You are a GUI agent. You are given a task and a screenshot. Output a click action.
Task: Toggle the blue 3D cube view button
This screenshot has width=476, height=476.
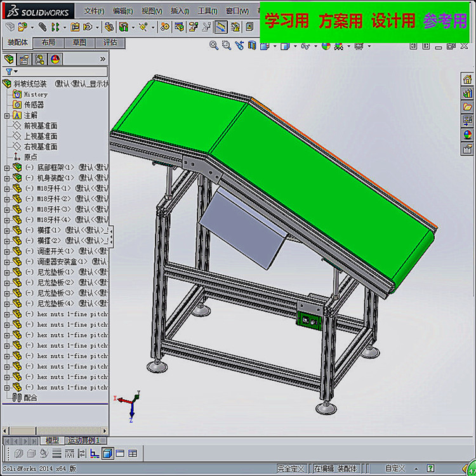click(x=107, y=454)
